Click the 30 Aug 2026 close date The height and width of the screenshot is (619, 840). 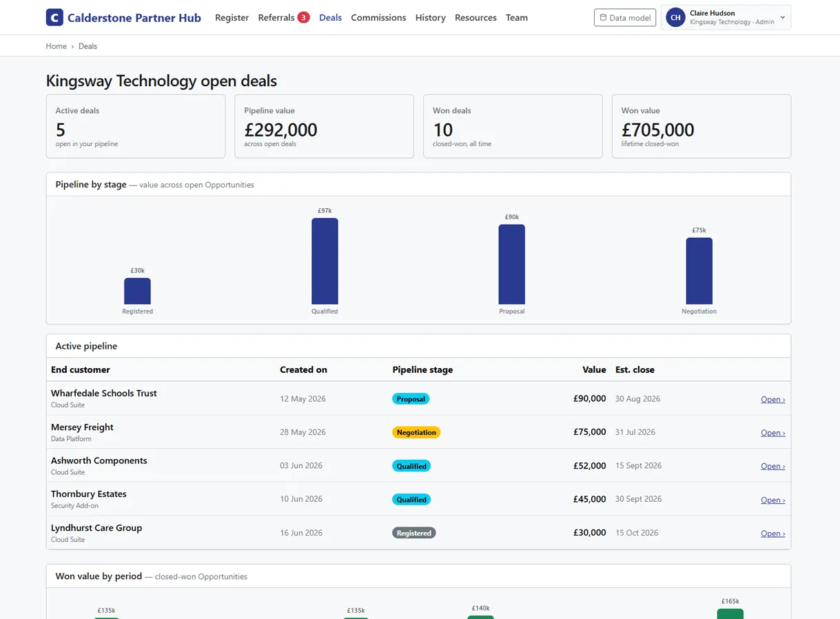click(637, 398)
